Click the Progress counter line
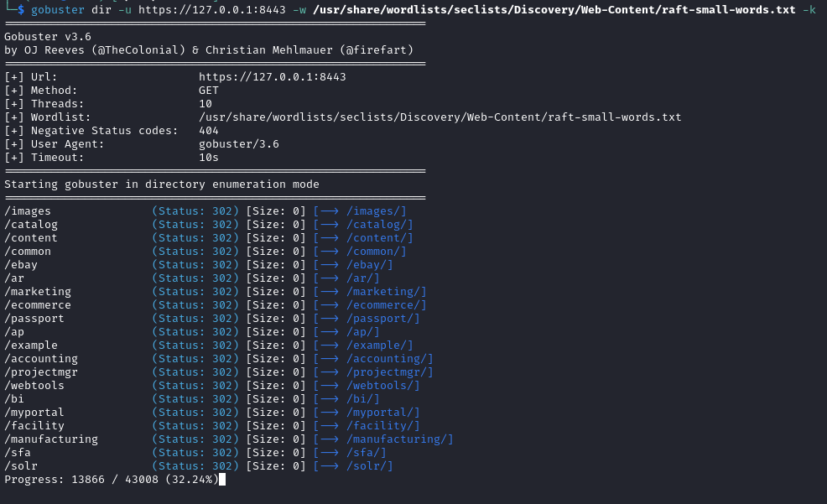827x504 pixels. (x=112, y=479)
